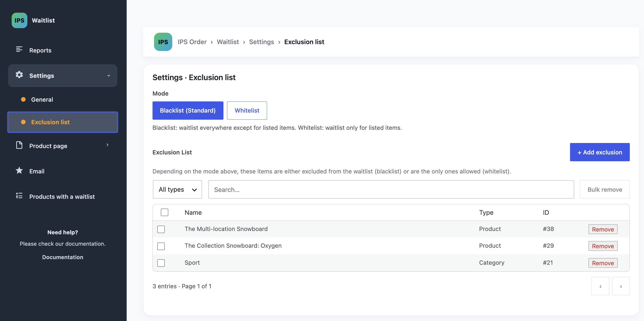The width and height of the screenshot is (644, 321).
Task: Check the Sport category row checkbox
Action: tap(161, 263)
